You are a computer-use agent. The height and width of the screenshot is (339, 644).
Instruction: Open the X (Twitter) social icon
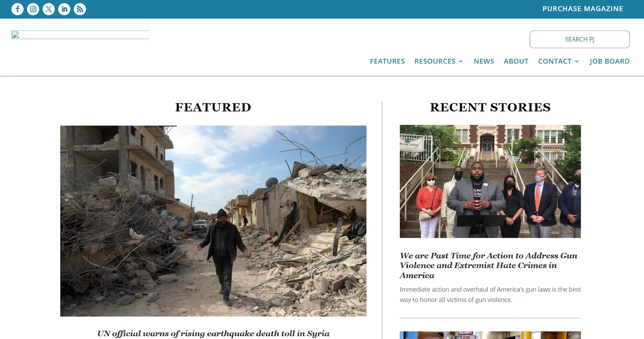[x=49, y=9]
